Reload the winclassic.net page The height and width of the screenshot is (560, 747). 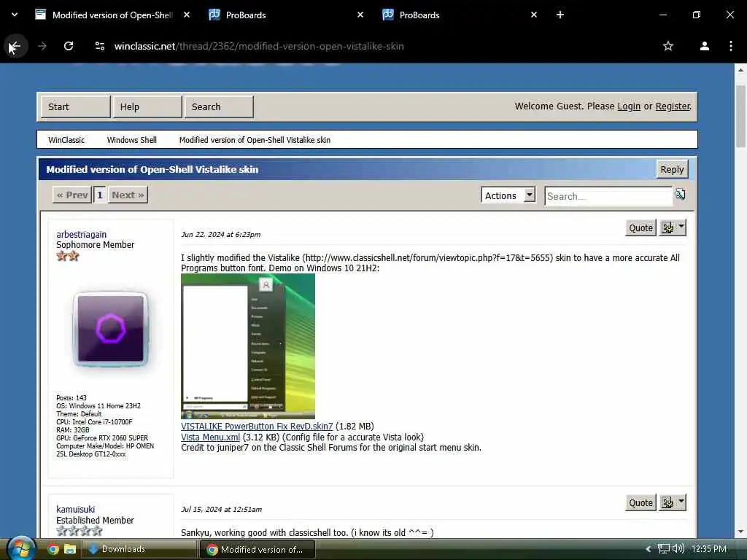(69, 46)
